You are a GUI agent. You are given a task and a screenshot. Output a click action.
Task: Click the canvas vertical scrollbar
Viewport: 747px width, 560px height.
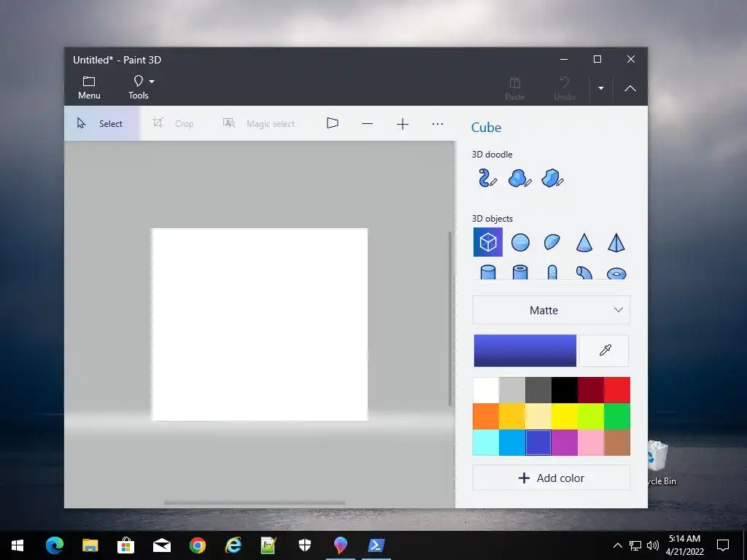coord(450,319)
